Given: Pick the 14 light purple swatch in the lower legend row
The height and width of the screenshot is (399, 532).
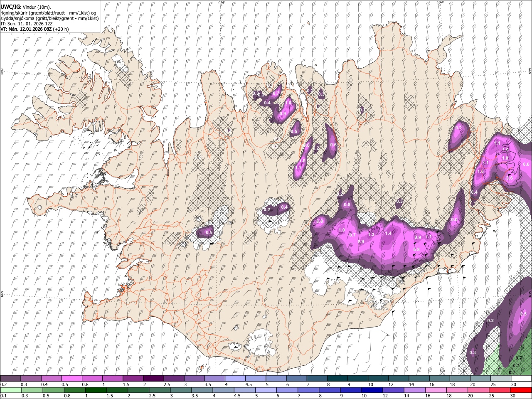Looking at the screenshot, I should pyautogui.click(x=414, y=390).
